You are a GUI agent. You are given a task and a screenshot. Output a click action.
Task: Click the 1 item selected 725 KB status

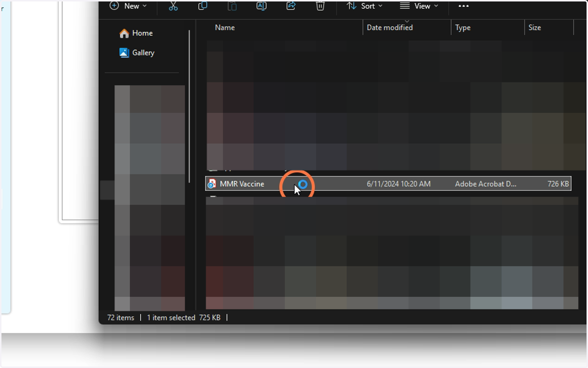tap(184, 317)
